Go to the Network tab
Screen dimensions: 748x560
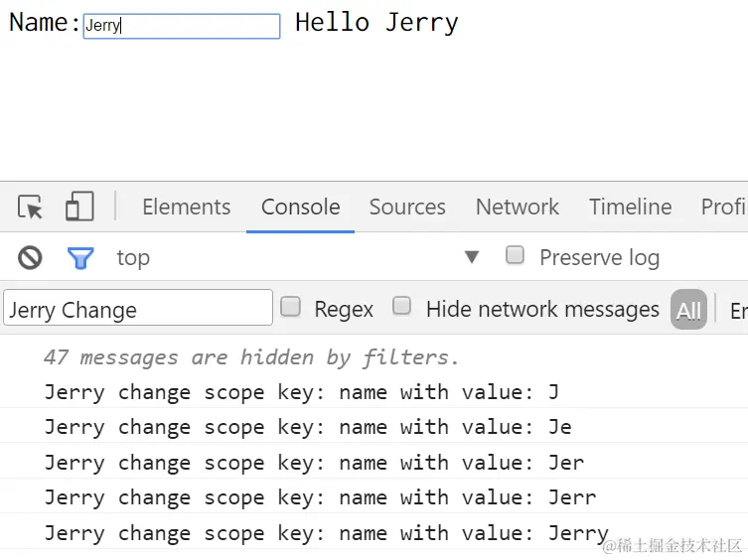point(517,207)
